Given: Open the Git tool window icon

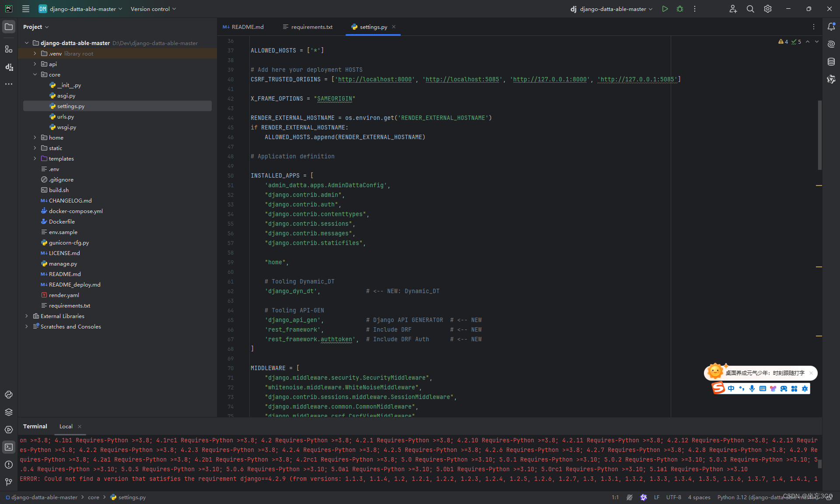Looking at the screenshot, I should pos(9,482).
